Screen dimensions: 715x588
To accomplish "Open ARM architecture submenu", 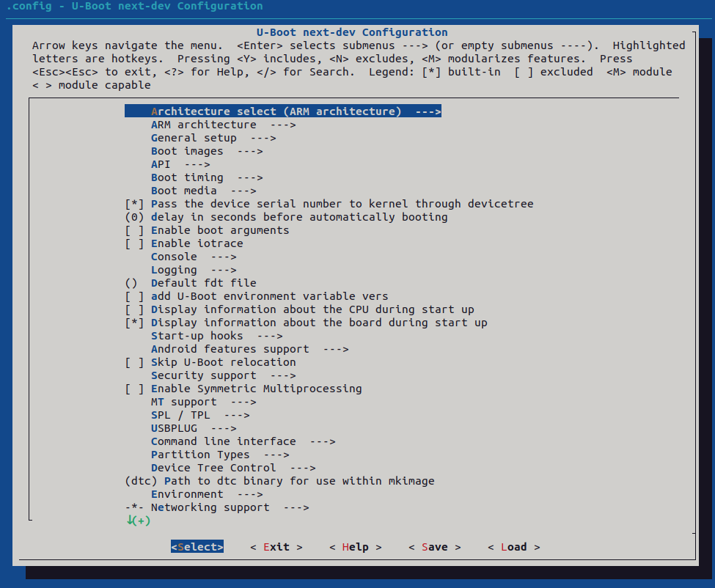I will tap(224, 125).
